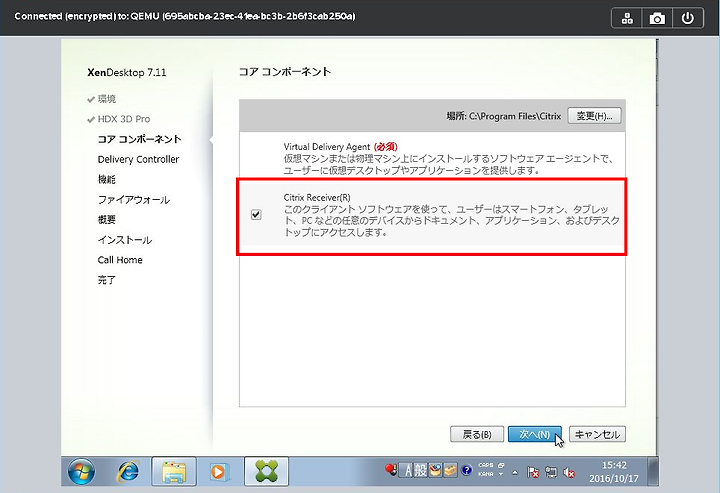720x493 pixels.
Task: Open the taskbar clock showing 15:42
Action: pyautogui.click(x=614, y=471)
